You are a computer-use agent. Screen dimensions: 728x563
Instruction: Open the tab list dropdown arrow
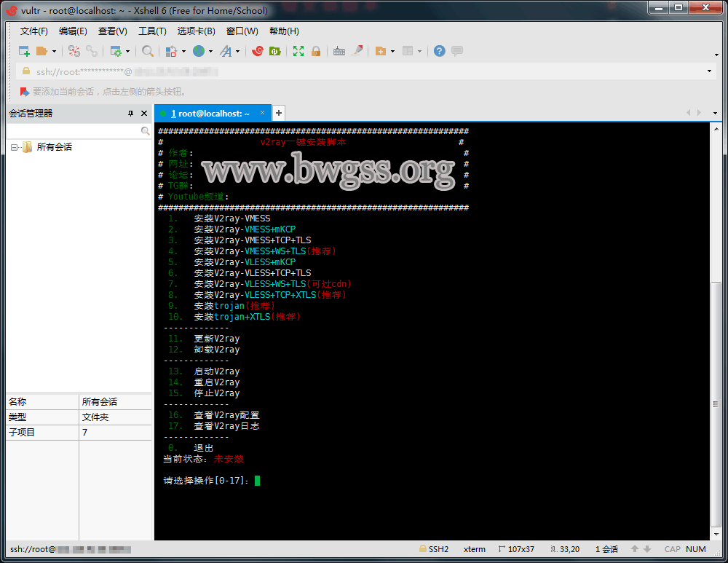(715, 113)
